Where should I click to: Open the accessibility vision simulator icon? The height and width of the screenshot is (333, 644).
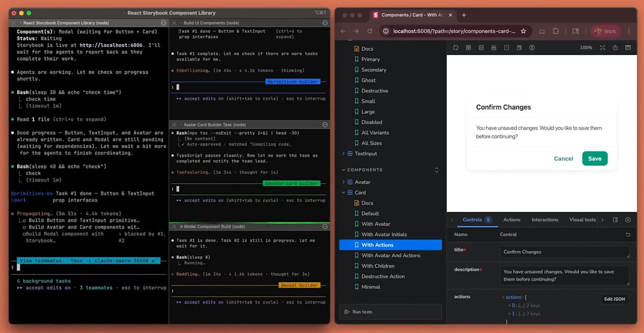tap(531, 47)
